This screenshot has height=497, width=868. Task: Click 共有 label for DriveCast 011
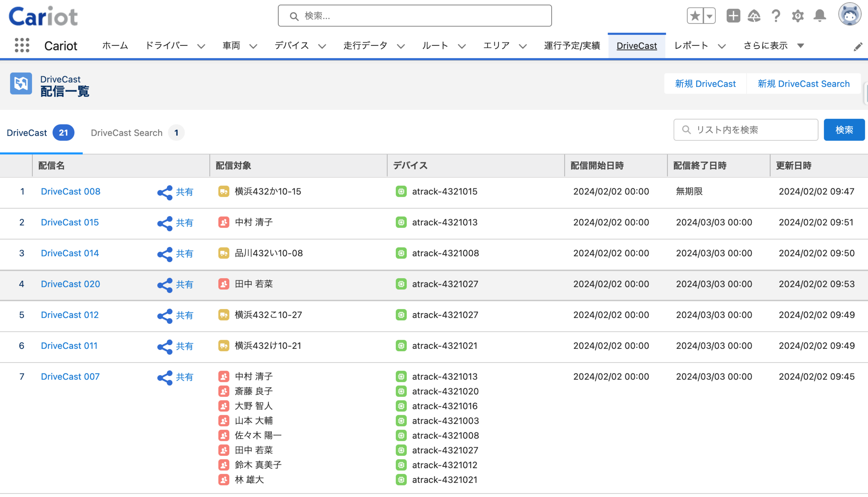(x=184, y=346)
